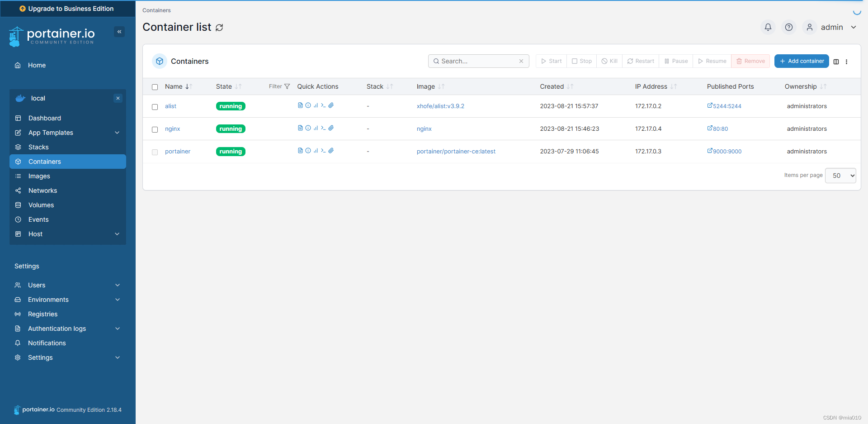Viewport: 868px width, 424px height.
Task: Open Notifications page in sidebar
Action: coord(68,343)
